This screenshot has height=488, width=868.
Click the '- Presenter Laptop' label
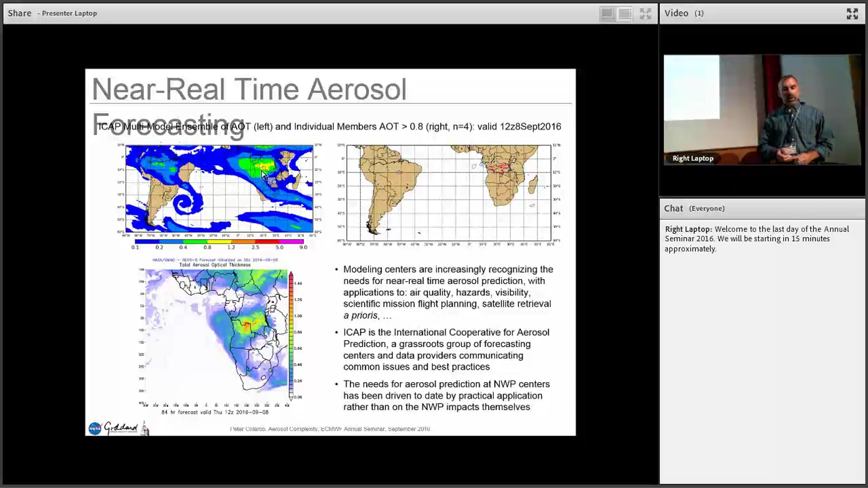click(x=67, y=13)
